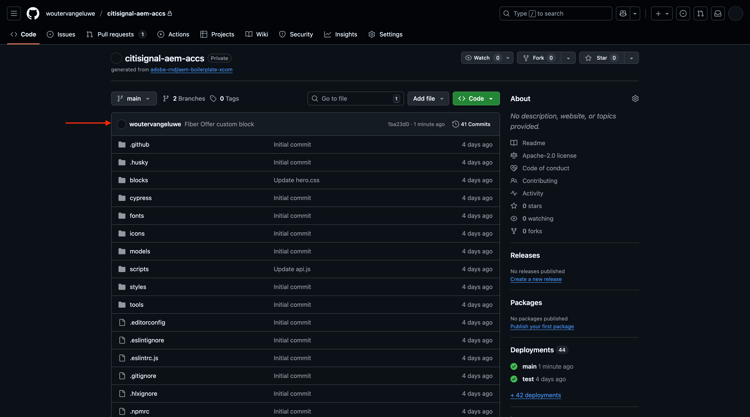
Task: Open pull requests icon in top bar
Action: click(x=700, y=13)
